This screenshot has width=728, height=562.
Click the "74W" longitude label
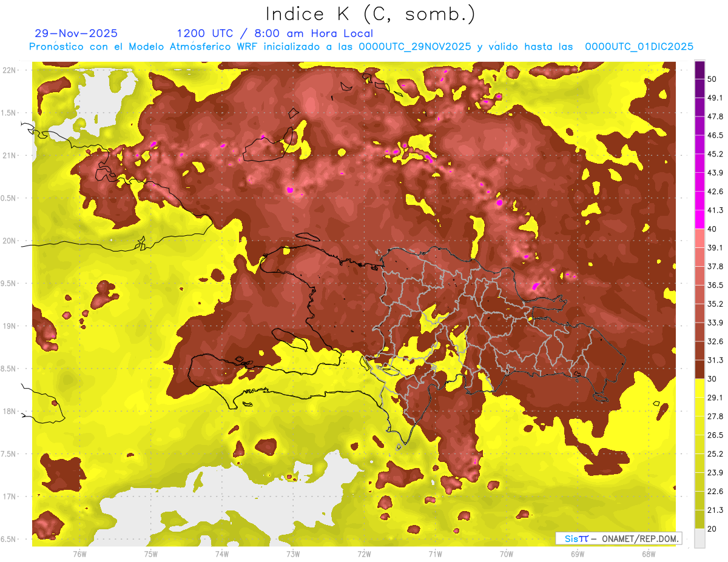(x=222, y=554)
